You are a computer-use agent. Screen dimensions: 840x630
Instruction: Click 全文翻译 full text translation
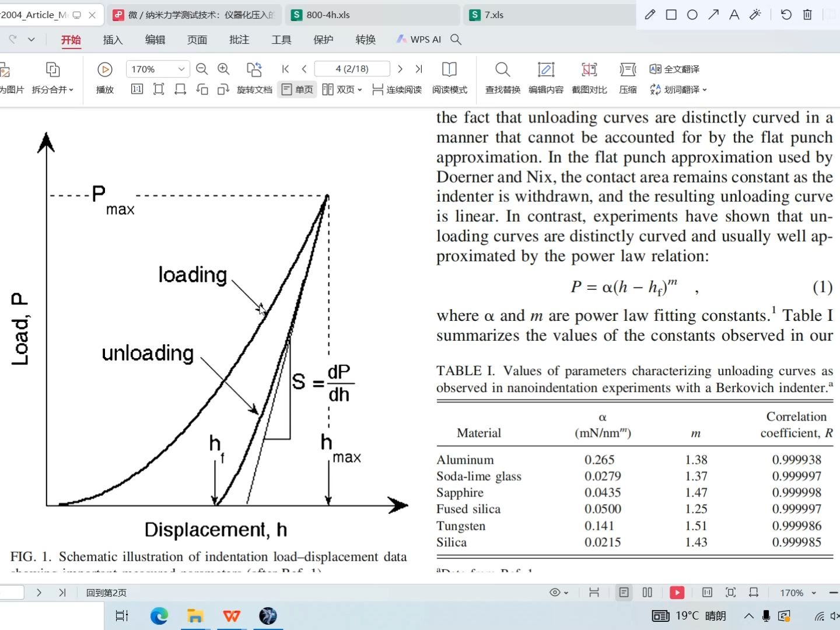click(x=674, y=69)
